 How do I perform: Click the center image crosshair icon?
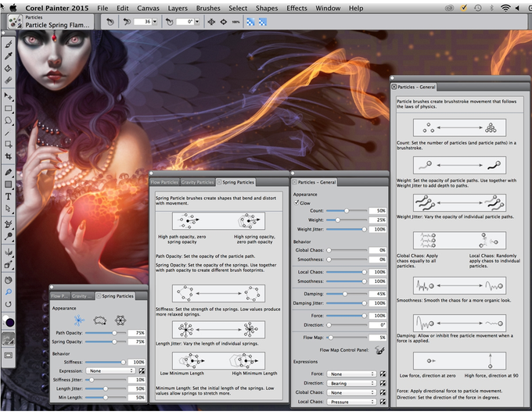tap(211, 22)
